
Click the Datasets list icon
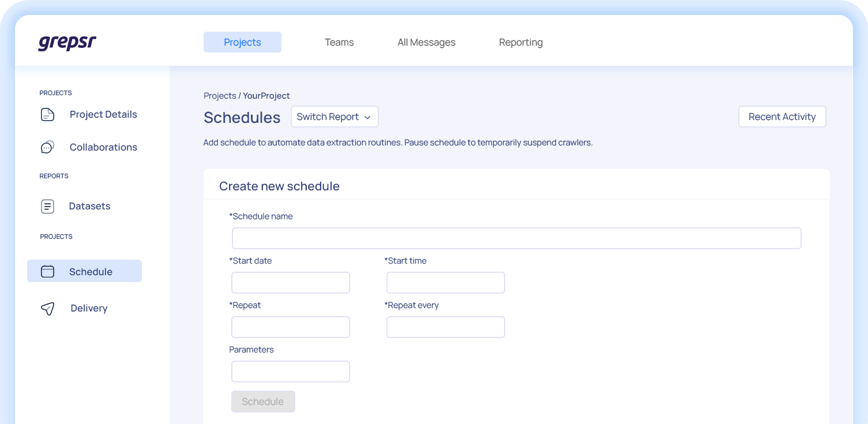(x=47, y=206)
